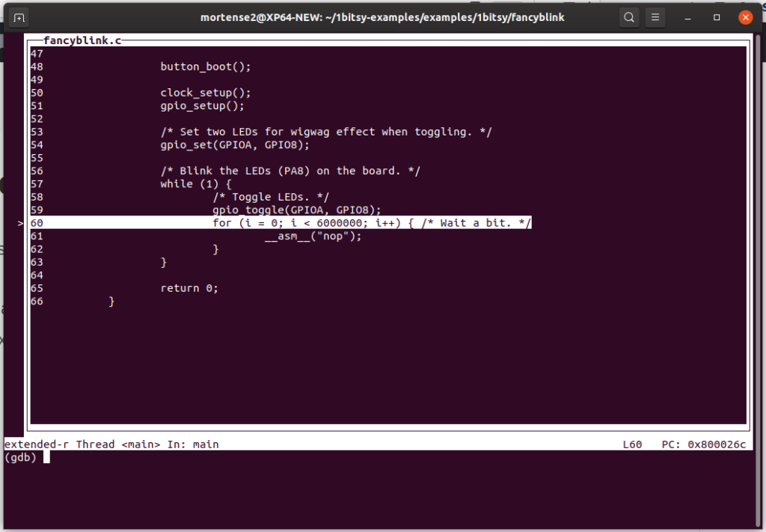Screen dimensions: 766x532
Task: Click the current execution marker arrow
Action: 19,223
